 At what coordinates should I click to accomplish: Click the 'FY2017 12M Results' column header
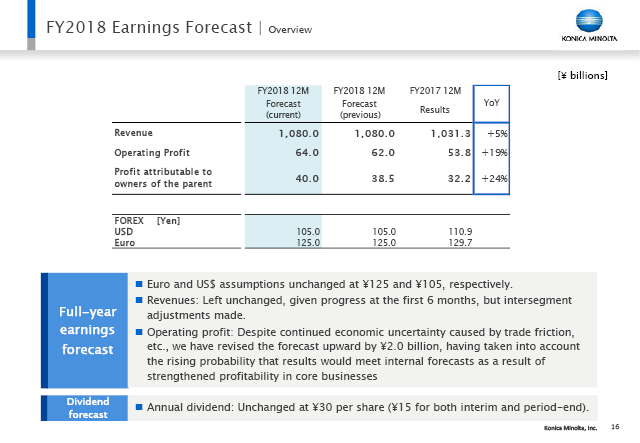(x=435, y=100)
